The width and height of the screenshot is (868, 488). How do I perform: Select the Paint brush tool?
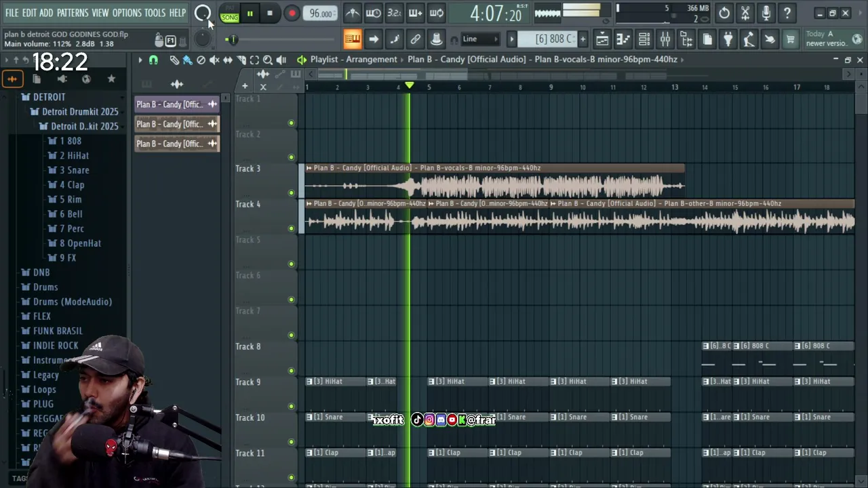tap(188, 60)
